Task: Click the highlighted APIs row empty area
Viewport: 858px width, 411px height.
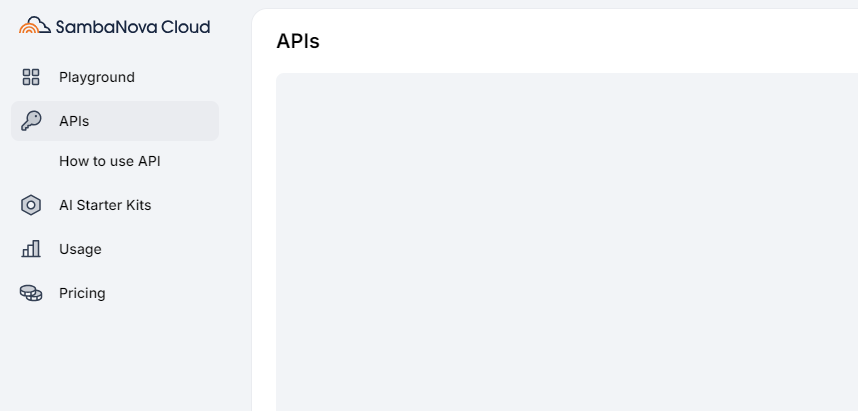Action: pos(153,121)
